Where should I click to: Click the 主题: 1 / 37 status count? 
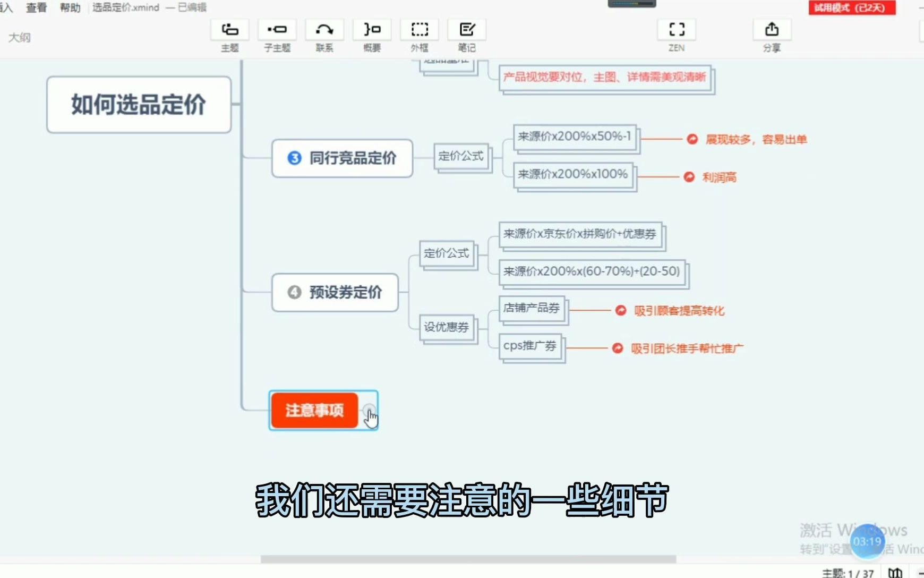pyautogui.click(x=848, y=573)
